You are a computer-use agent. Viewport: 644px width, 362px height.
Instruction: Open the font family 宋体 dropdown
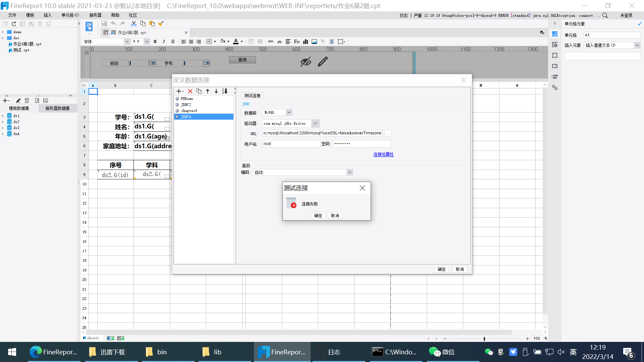127,42
